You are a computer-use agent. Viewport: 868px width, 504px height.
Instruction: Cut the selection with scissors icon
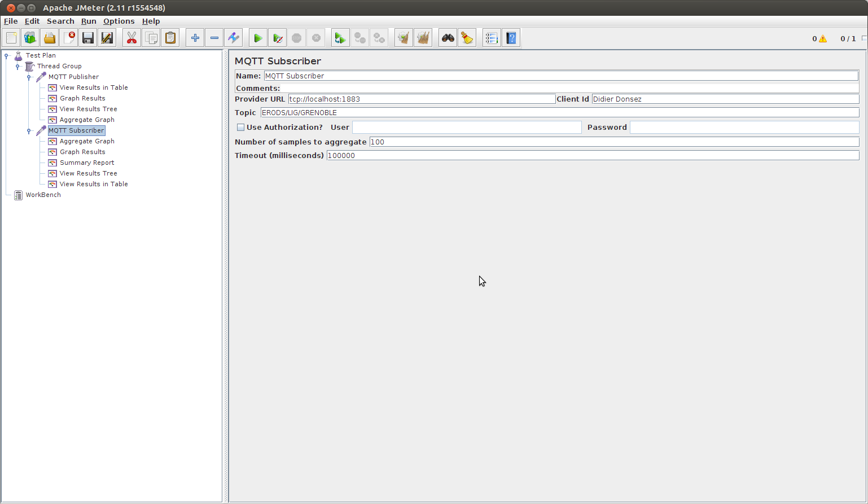pyautogui.click(x=131, y=38)
